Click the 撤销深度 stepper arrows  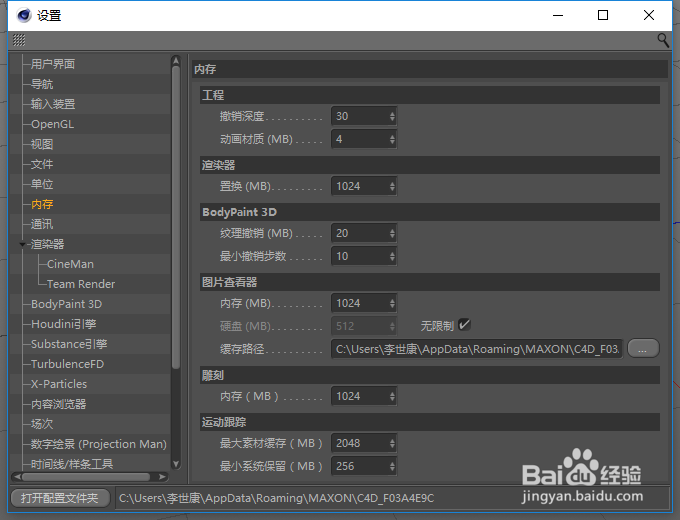(x=392, y=116)
